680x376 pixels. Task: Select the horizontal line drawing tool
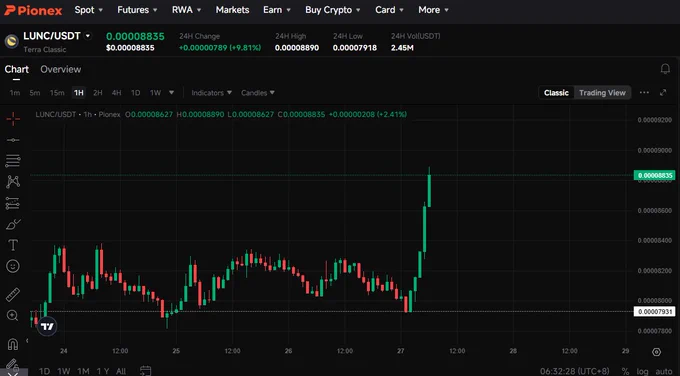pyautogui.click(x=13, y=140)
